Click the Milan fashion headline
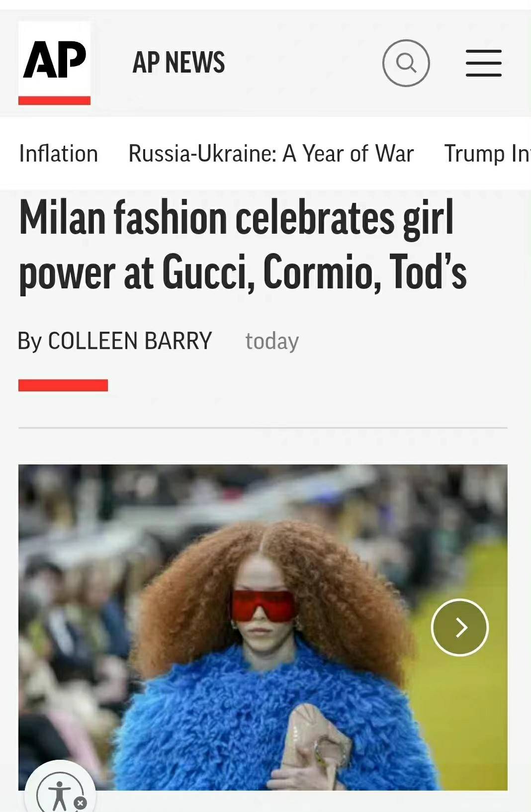Image resolution: width=531 pixels, height=812 pixels. (x=243, y=245)
